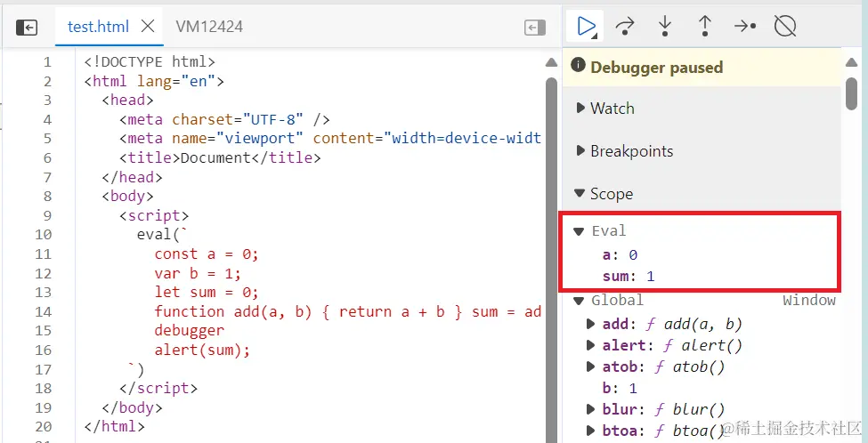
Task: Open the VM12424 tab
Action: click(209, 26)
